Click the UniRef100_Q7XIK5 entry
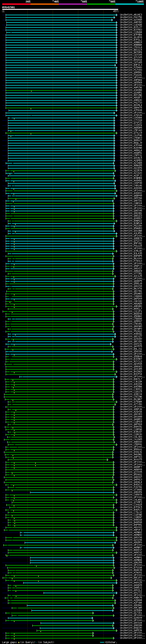Viewport: 146px width, 644px height. (131, 58)
